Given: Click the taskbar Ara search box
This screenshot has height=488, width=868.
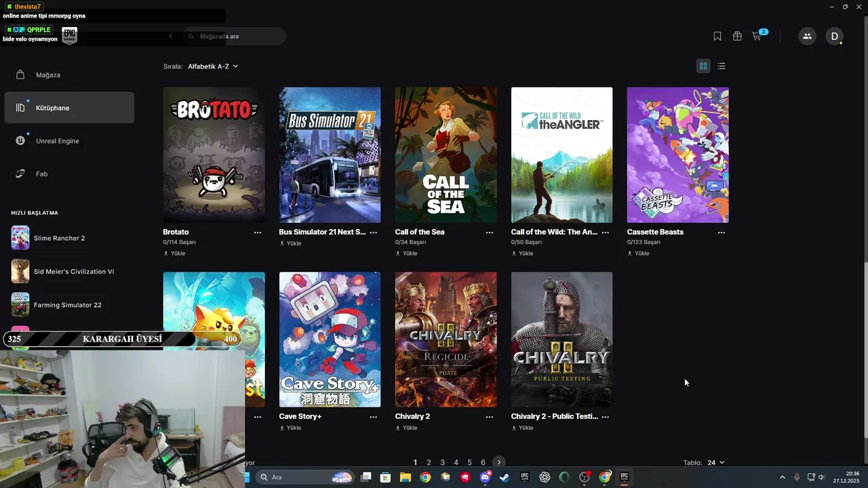Looking at the screenshot, I should point(305,477).
